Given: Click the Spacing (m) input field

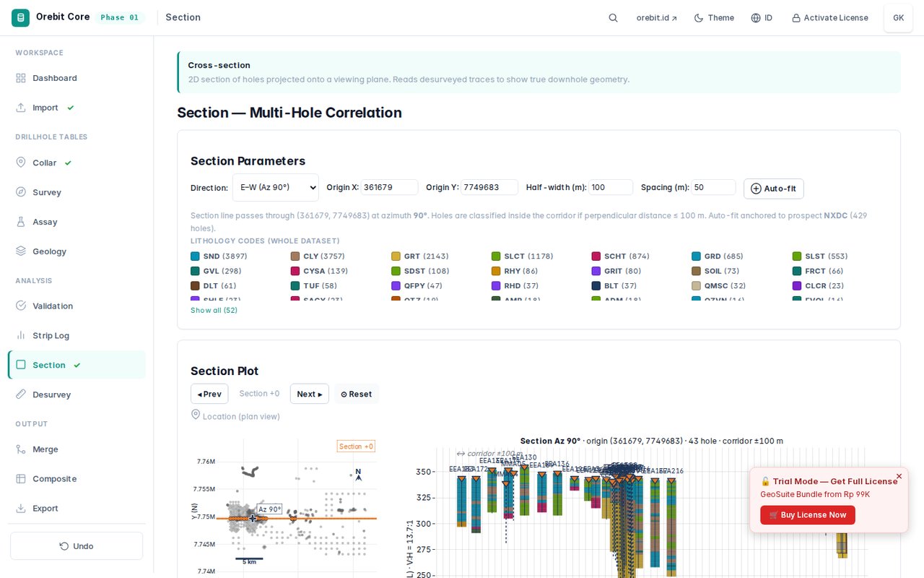Looking at the screenshot, I should pos(713,187).
